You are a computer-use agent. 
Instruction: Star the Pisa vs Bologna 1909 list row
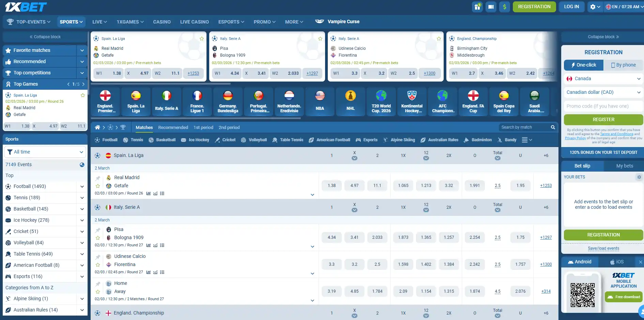pyautogui.click(x=98, y=238)
